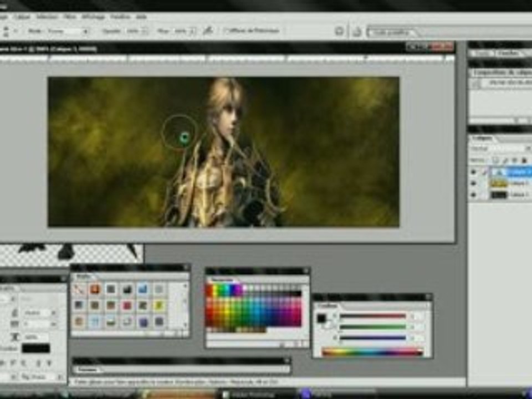Open the Calque menu

tap(22, 16)
